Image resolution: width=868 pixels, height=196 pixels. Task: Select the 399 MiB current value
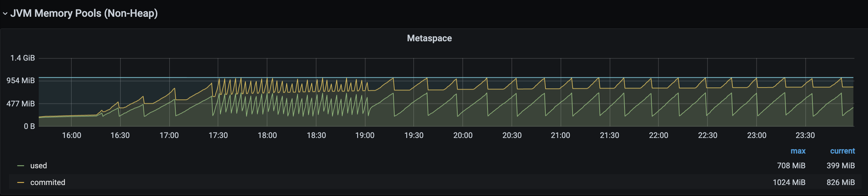840,165
